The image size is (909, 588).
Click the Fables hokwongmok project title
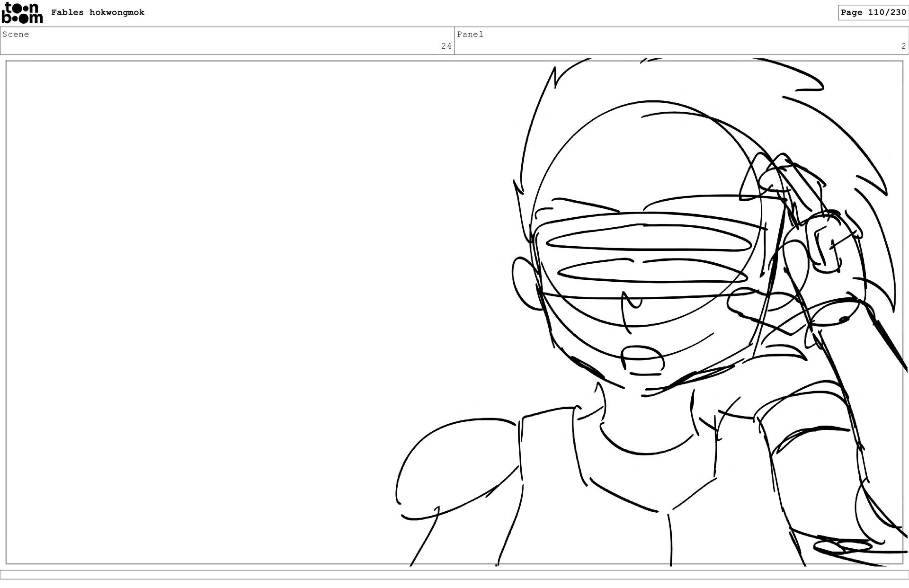click(98, 13)
